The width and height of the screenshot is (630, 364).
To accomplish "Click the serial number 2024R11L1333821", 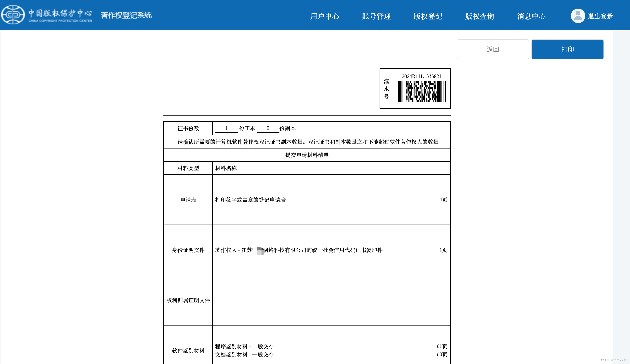I will (x=421, y=76).
